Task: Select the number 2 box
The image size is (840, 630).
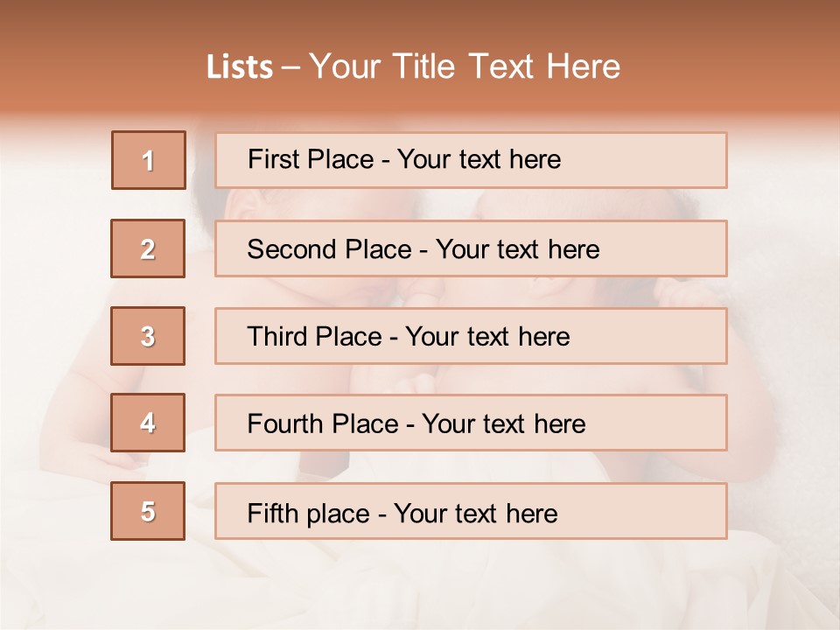Action: pos(148,248)
